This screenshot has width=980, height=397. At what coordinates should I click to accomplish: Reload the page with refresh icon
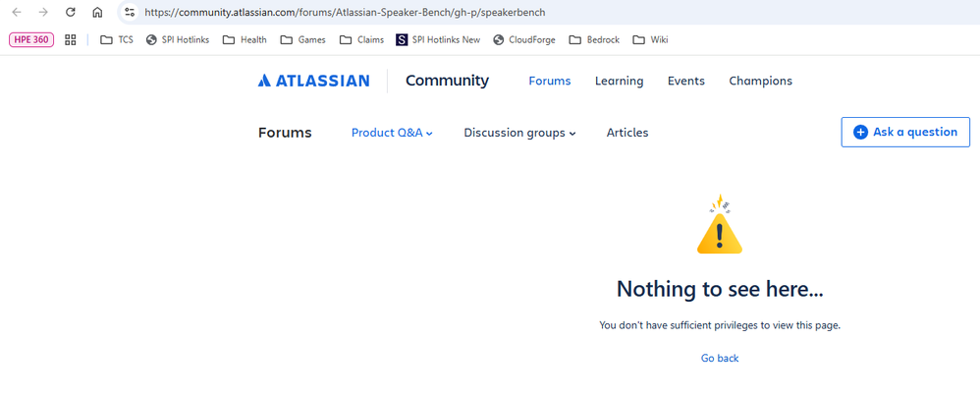(x=71, y=12)
